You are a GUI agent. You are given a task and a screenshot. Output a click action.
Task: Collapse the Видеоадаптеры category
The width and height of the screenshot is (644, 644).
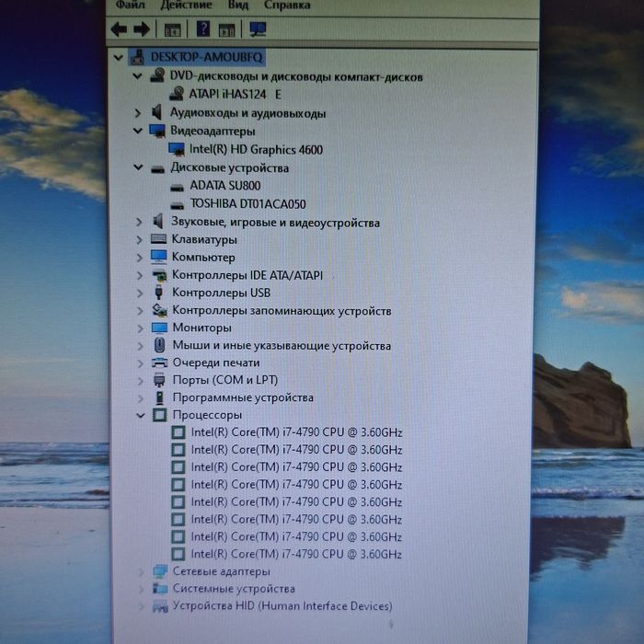click(138, 131)
